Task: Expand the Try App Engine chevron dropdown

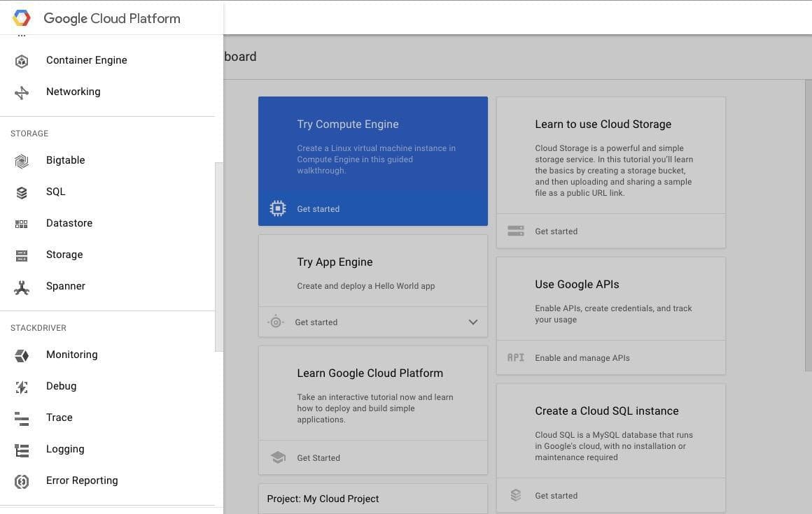Action: [472, 322]
